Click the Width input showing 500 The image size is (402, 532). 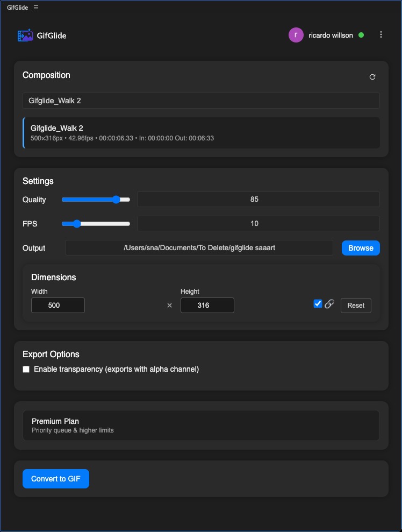[58, 305]
